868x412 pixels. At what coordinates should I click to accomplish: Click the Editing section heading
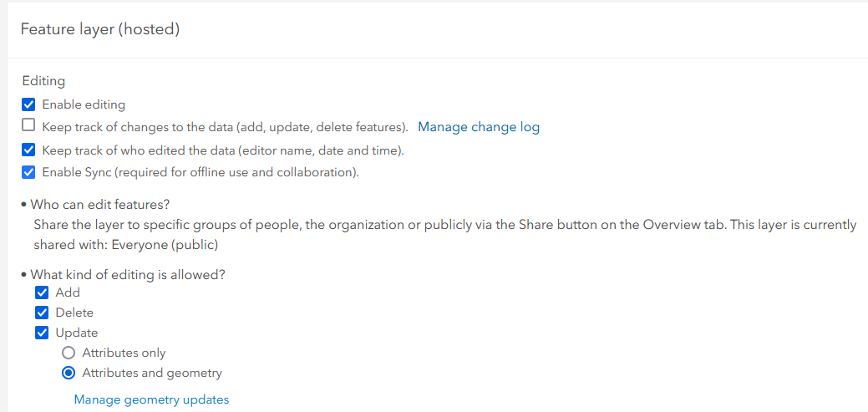[x=43, y=81]
